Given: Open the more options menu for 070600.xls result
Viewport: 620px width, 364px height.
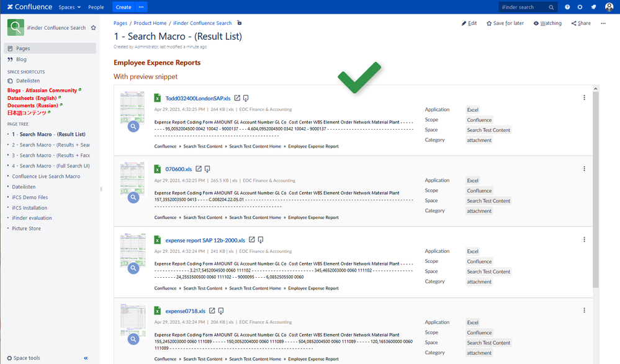Looking at the screenshot, I should (x=584, y=168).
